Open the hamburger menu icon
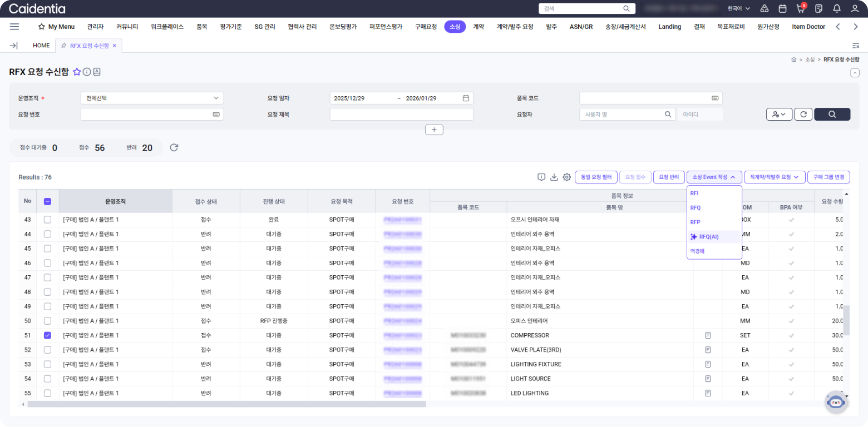The width and height of the screenshot is (868, 427). coord(14,27)
